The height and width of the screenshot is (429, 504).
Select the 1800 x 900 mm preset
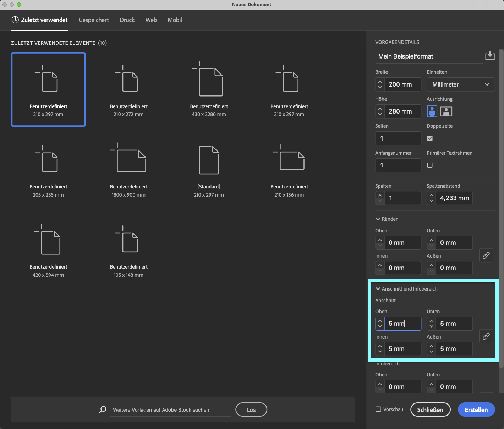128,170
